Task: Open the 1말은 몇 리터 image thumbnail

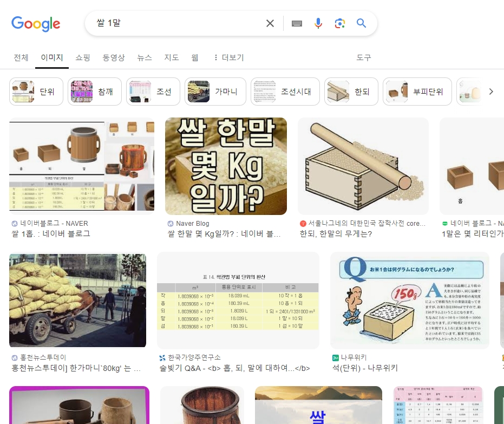Action: pos(472,166)
